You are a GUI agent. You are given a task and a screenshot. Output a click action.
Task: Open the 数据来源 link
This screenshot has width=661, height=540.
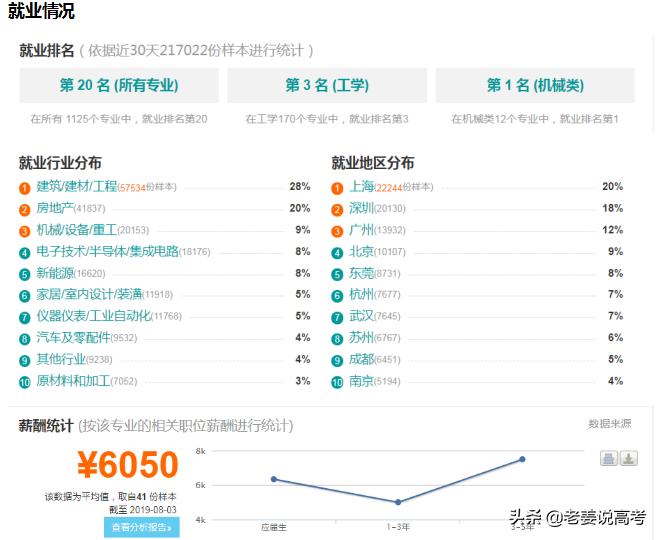(x=609, y=424)
